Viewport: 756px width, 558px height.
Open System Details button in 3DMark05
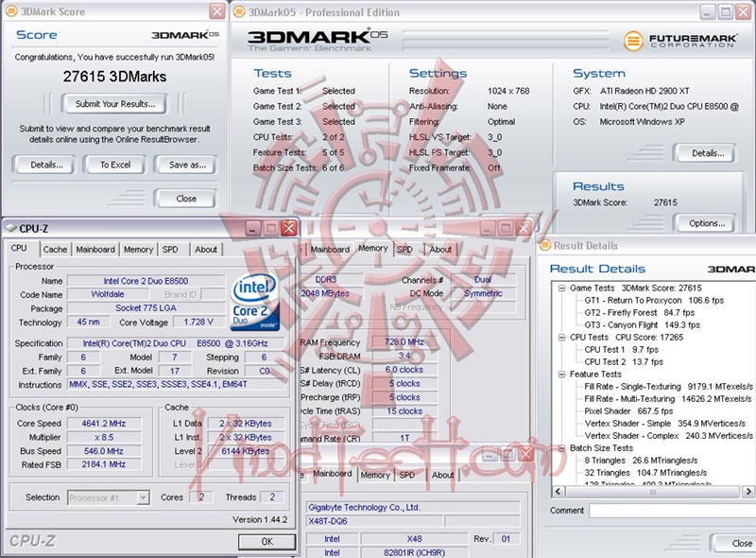[704, 153]
